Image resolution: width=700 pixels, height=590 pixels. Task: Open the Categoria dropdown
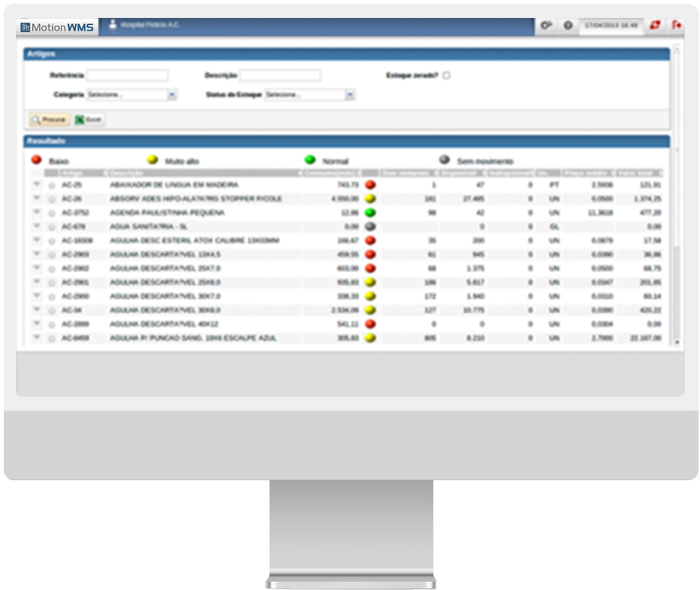171,95
